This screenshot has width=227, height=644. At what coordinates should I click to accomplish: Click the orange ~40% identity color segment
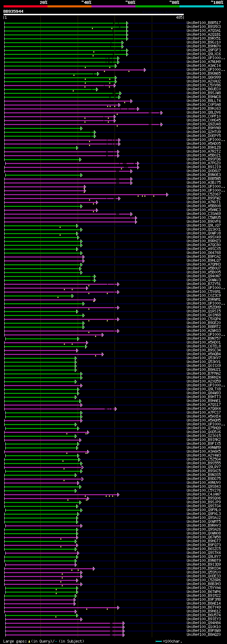coord(70,6)
